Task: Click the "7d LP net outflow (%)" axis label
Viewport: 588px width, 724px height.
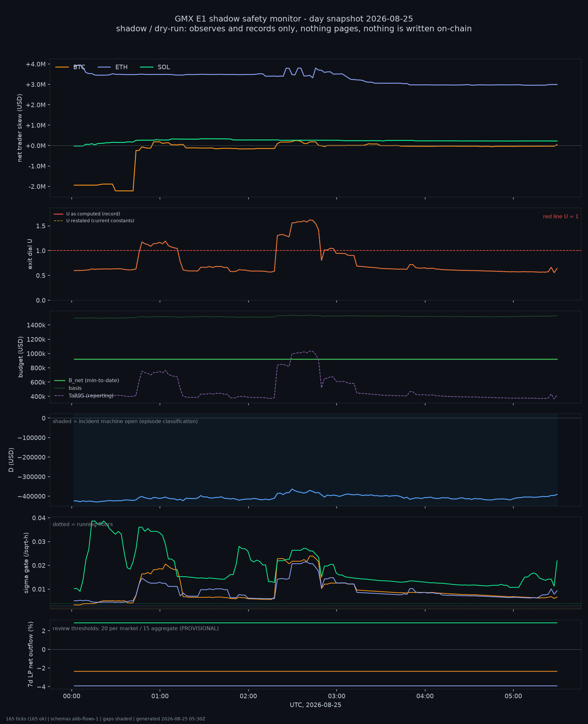Action: click(x=30, y=654)
